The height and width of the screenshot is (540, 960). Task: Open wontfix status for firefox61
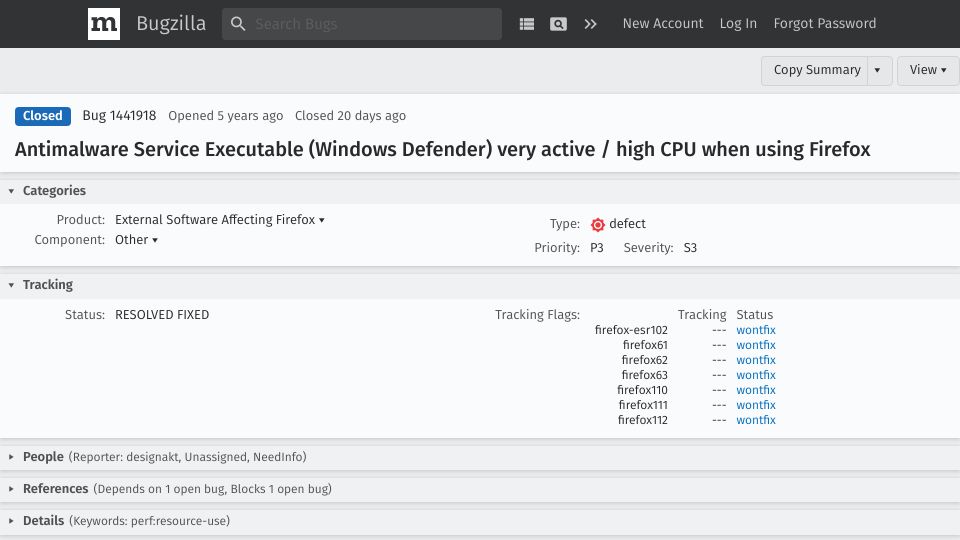pyautogui.click(x=756, y=345)
